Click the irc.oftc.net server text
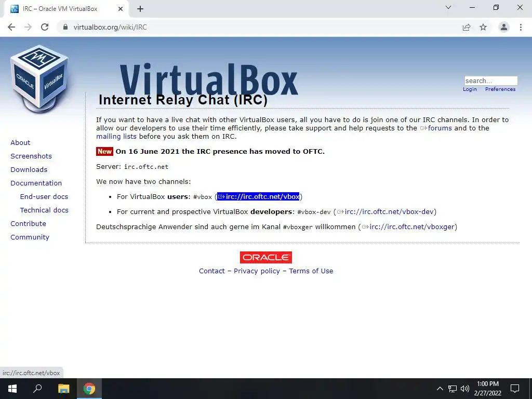This screenshot has width=532, height=399. tap(146, 167)
